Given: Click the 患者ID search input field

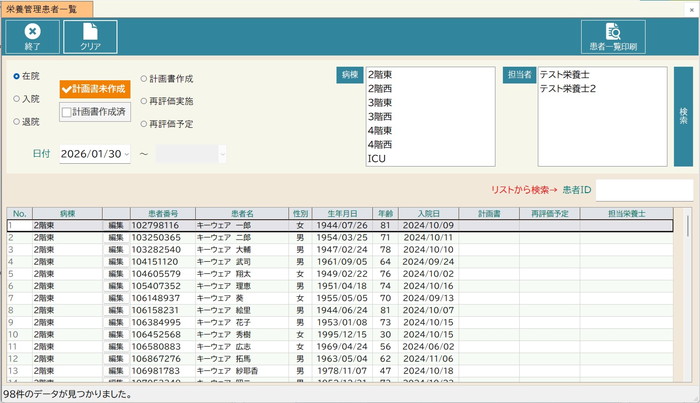Looking at the screenshot, I should coord(644,188).
